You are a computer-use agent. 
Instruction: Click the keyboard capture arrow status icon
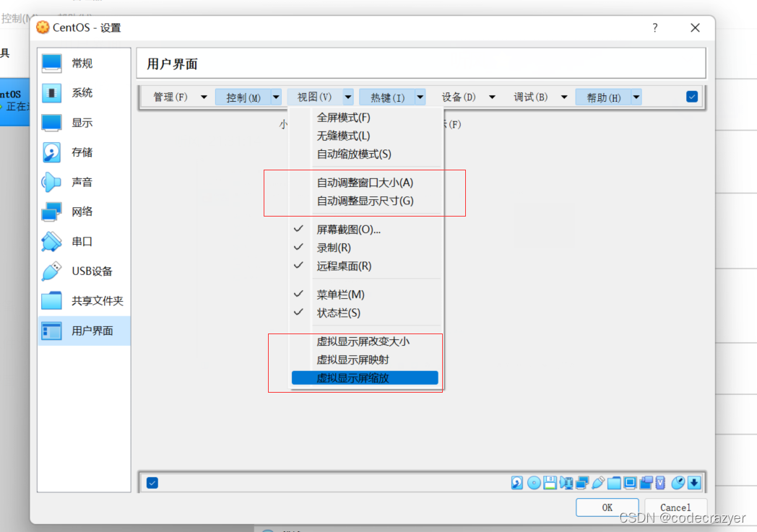(x=694, y=483)
